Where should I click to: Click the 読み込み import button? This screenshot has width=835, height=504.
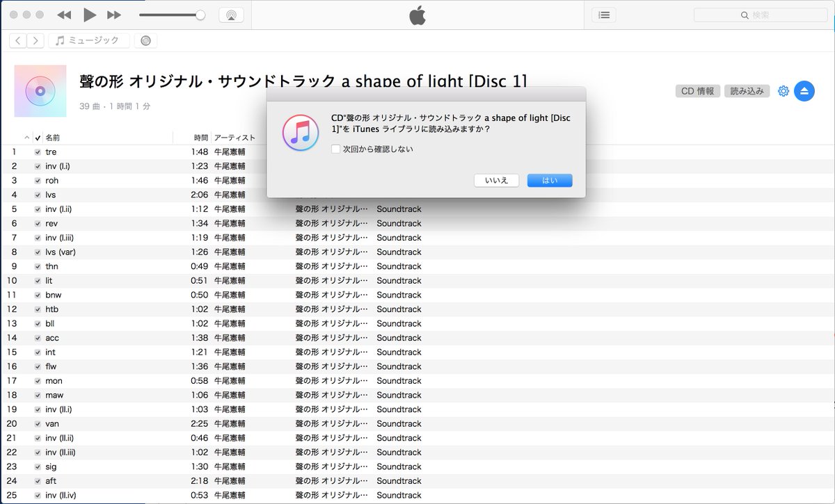(x=747, y=91)
